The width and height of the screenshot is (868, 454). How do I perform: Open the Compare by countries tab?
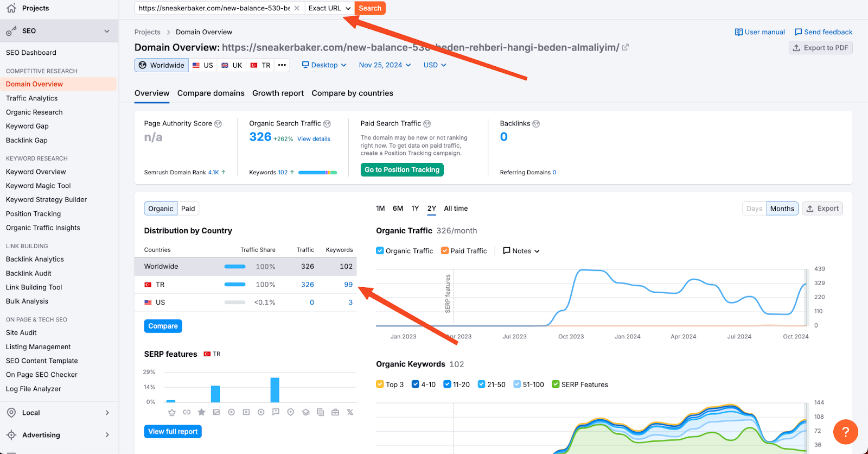click(x=352, y=93)
